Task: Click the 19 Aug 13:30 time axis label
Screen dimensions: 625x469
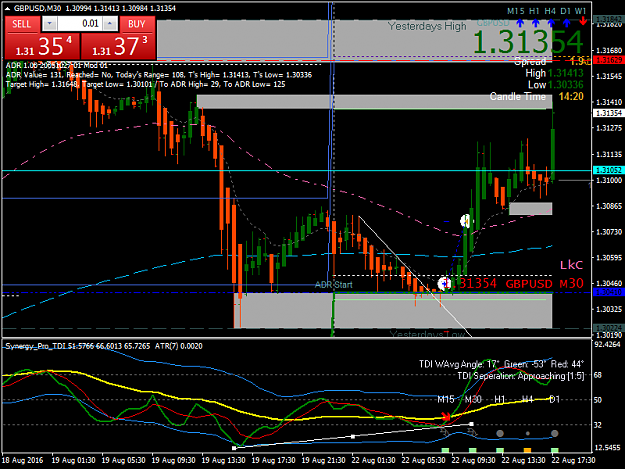Action: tap(223, 460)
